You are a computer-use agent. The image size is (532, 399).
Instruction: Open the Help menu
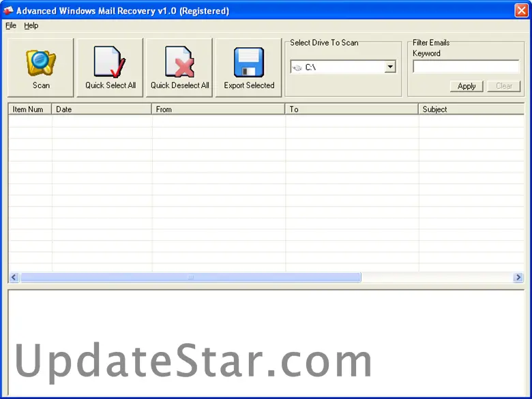31,25
